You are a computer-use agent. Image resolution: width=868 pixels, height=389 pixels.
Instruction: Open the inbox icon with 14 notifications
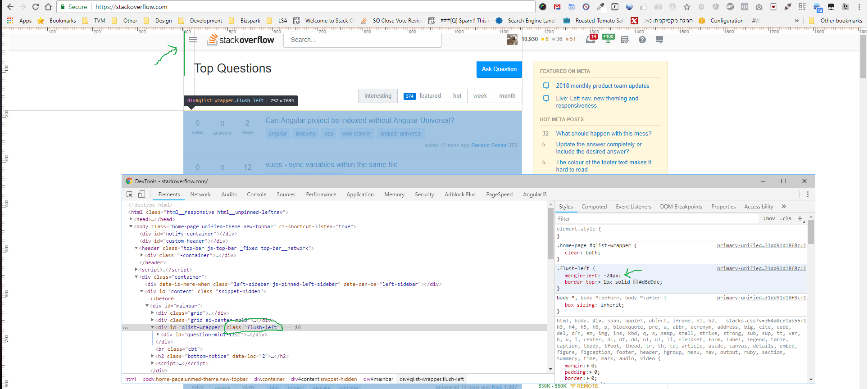pyautogui.click(x=591, y=39)
